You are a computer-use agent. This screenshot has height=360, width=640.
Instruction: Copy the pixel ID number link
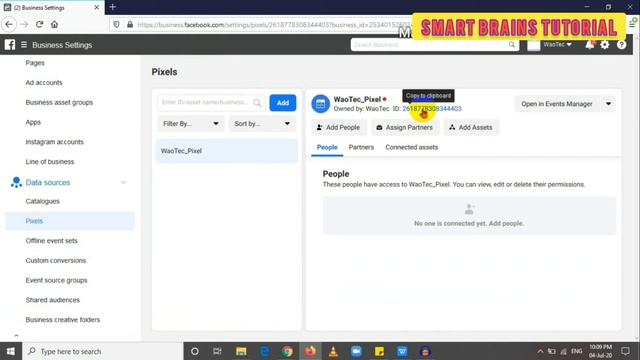point(432,109)
